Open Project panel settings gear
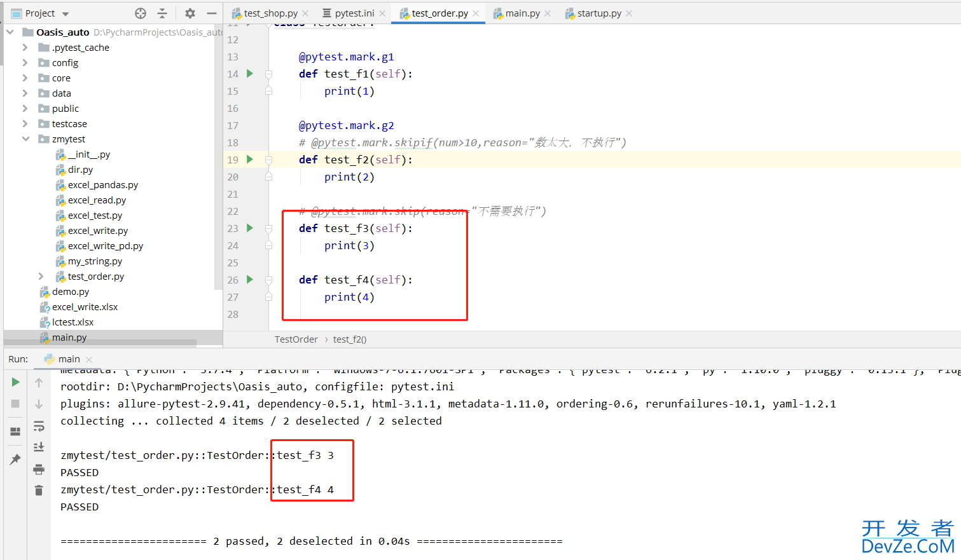 (190, 13)
